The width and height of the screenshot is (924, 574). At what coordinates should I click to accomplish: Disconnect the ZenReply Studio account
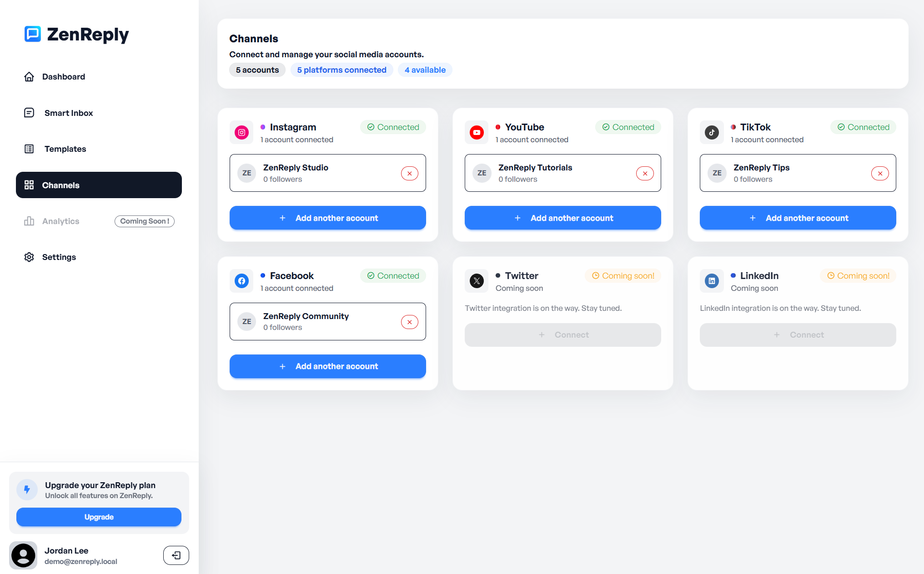click(x=409, y=173)
